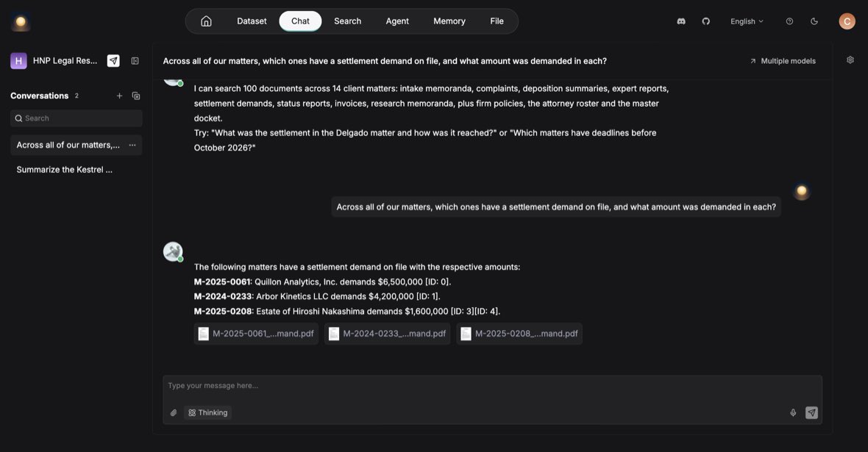Open the user avatar C

point(847,21)
